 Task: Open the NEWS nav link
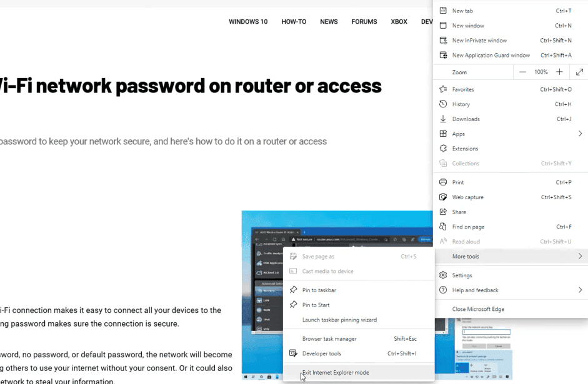point(329,22)
